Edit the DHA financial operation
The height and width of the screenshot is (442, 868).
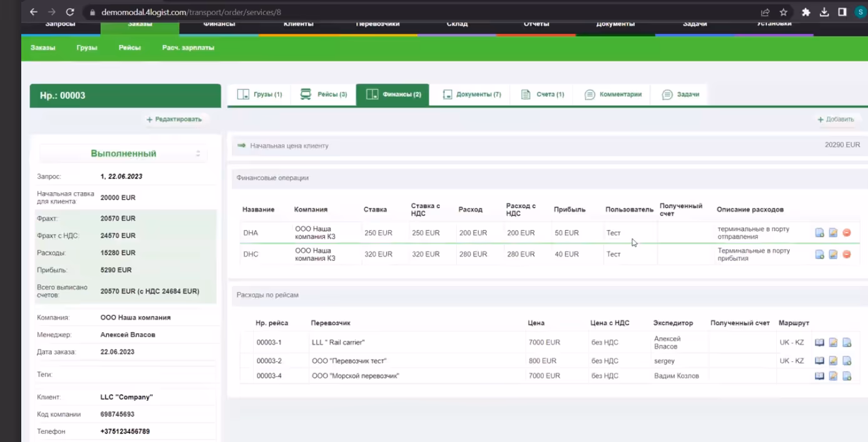(x=833, y=233)
